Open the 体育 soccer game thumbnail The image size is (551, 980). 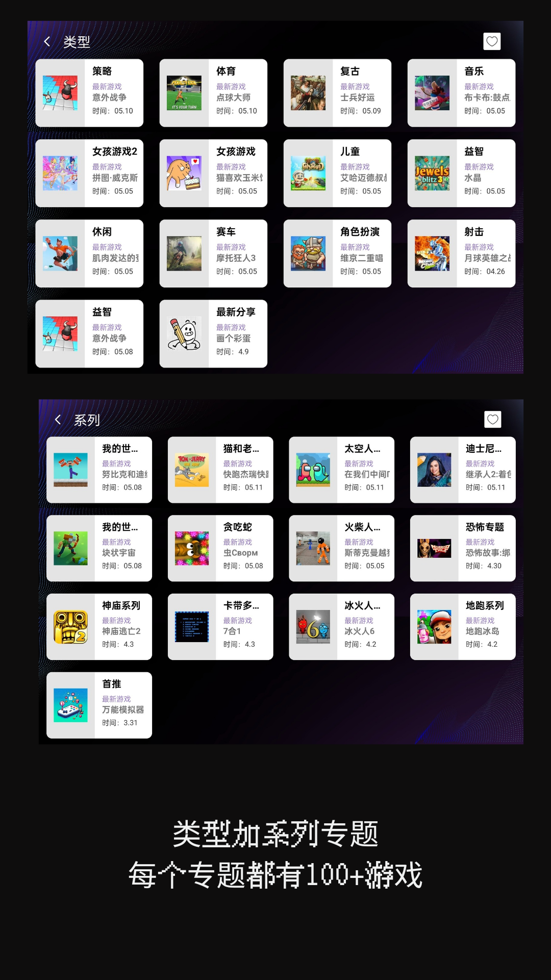point(184,93)
